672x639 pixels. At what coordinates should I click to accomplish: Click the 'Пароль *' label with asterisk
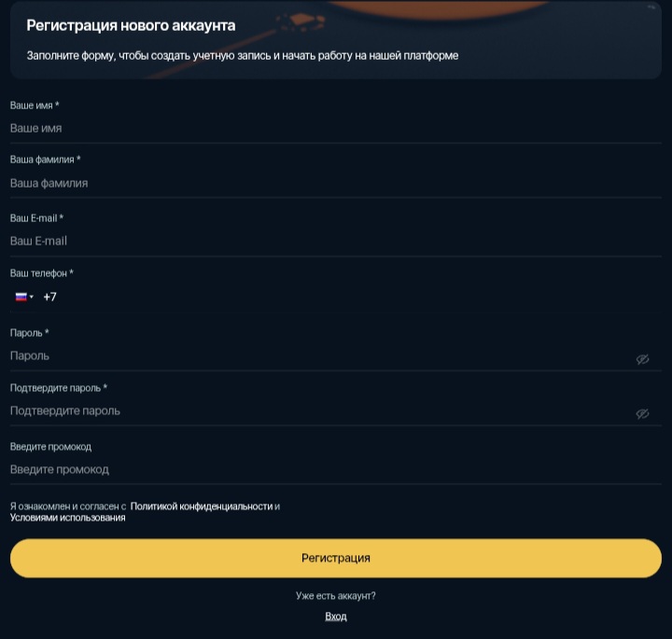point(29,333)
